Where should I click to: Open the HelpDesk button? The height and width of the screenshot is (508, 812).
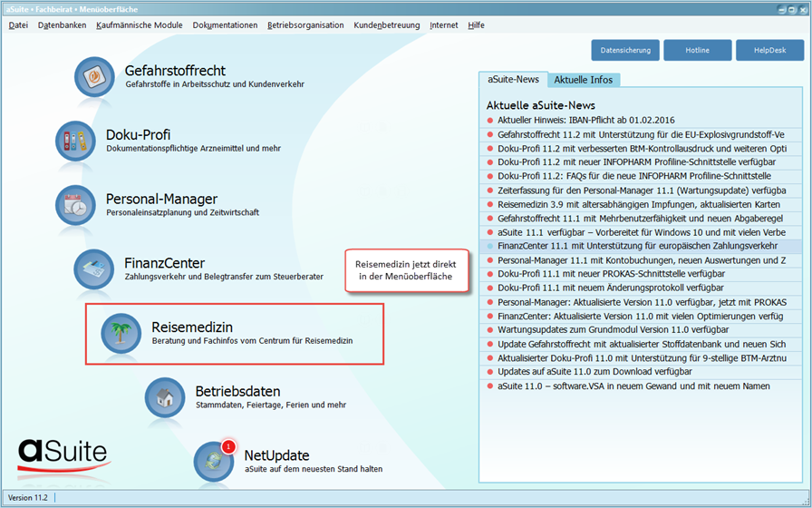(769, 50)
